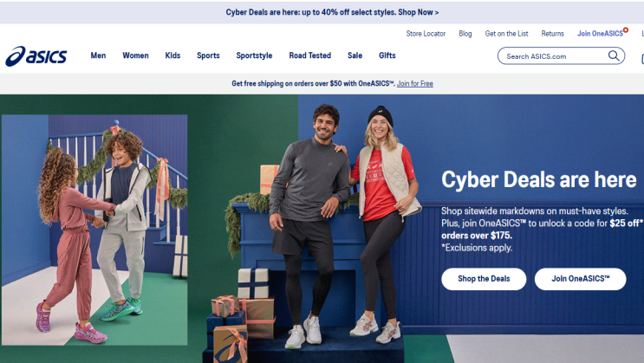The height and width of the screenshot is (363, 644).
Task: Click the search magnifier icon
Action: click(x=614, y=55)
